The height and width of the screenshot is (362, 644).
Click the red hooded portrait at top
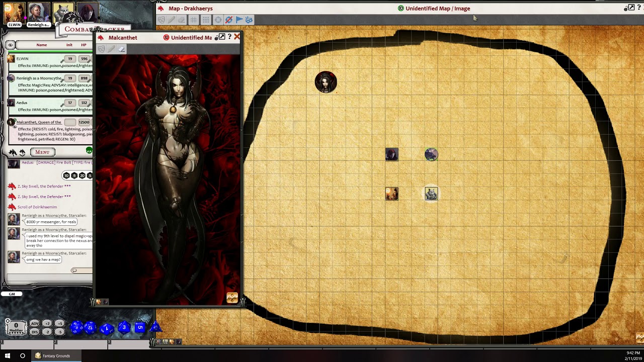pos(87,13)
